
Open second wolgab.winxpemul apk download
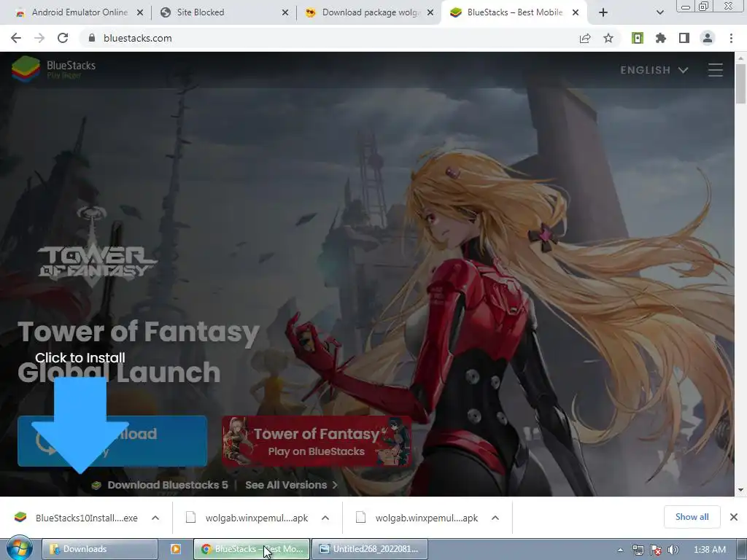(x=417, y=518)
